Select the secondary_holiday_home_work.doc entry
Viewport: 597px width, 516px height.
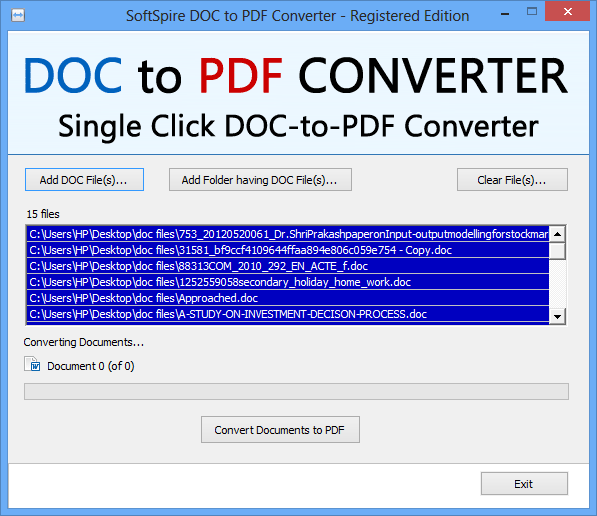click(x=288, y=282)
